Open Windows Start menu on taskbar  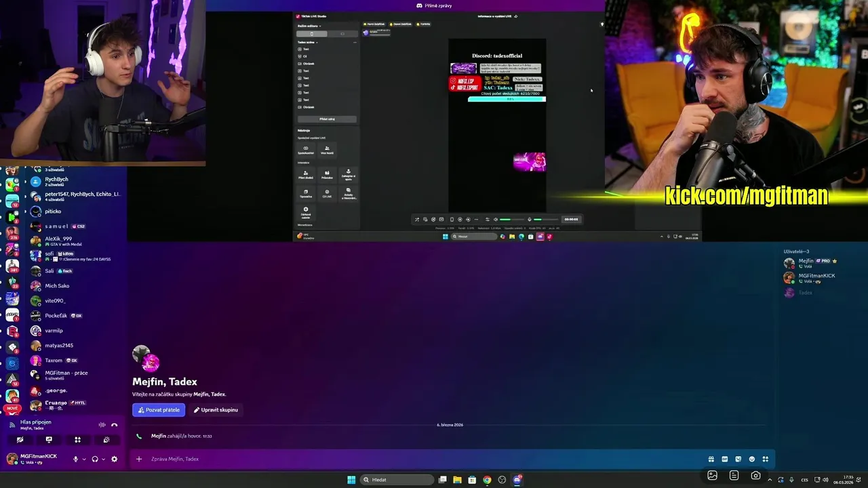(x=351, y=480)
